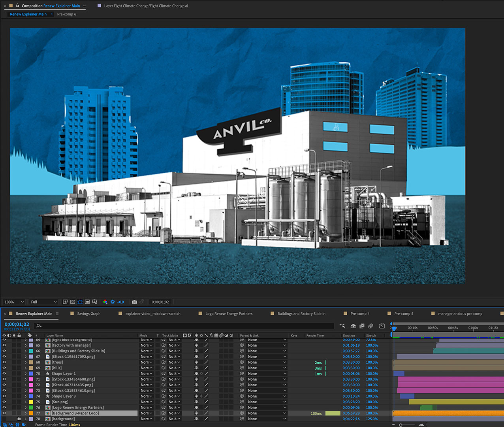Open the show channel color icon
The width and height of the screenshot is (504, 427).
(105, 302)
